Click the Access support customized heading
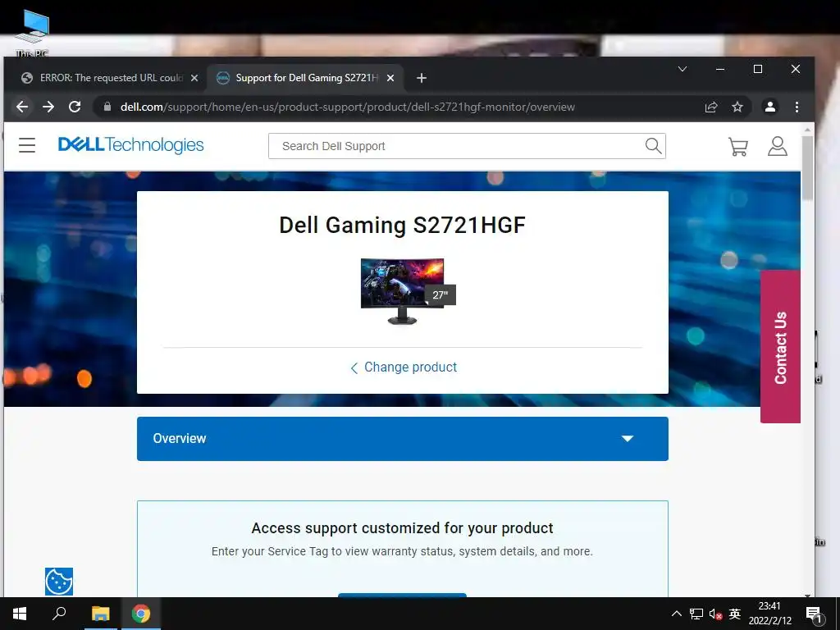 point(402,528)
